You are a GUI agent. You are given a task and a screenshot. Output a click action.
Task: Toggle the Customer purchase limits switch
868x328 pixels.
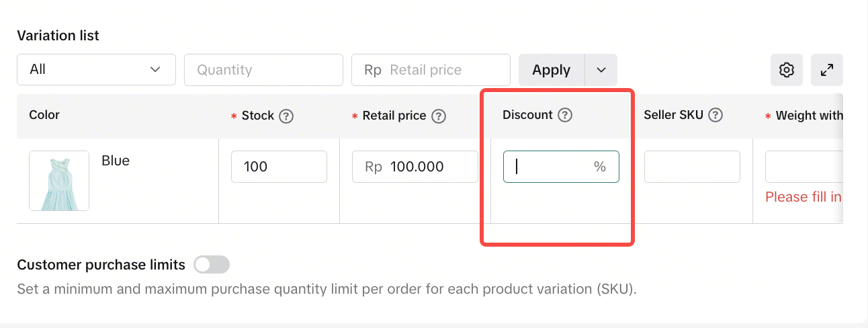click(212, 265)
